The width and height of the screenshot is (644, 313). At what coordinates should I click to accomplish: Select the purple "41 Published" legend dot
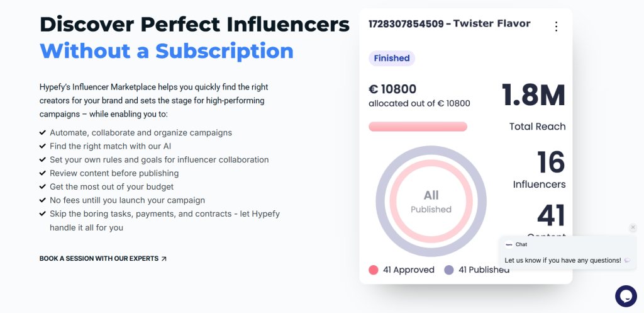click(449, 270)
